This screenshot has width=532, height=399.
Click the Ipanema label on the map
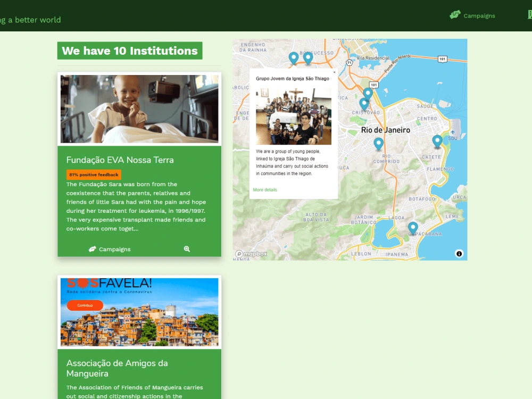397,254
